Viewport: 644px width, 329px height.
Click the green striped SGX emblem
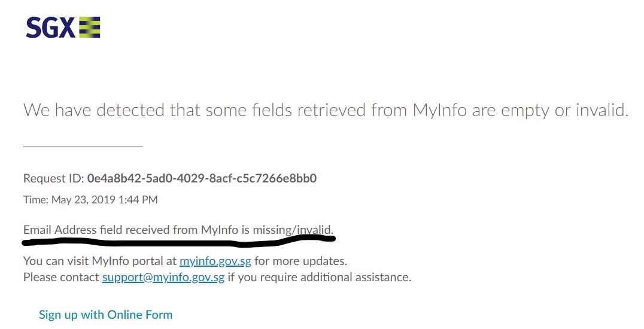[90, 28]
